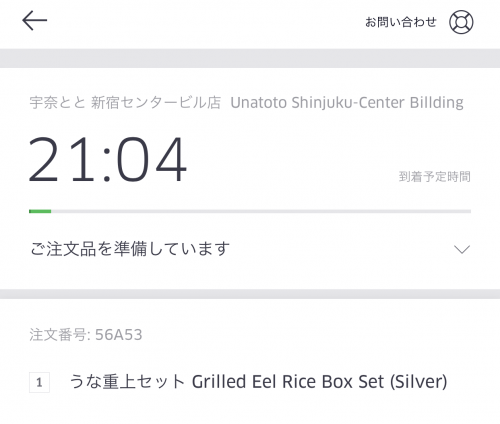Open the lifebuoy help icon
The width and height of the screenshot is (500, 424).
(461, 22)
